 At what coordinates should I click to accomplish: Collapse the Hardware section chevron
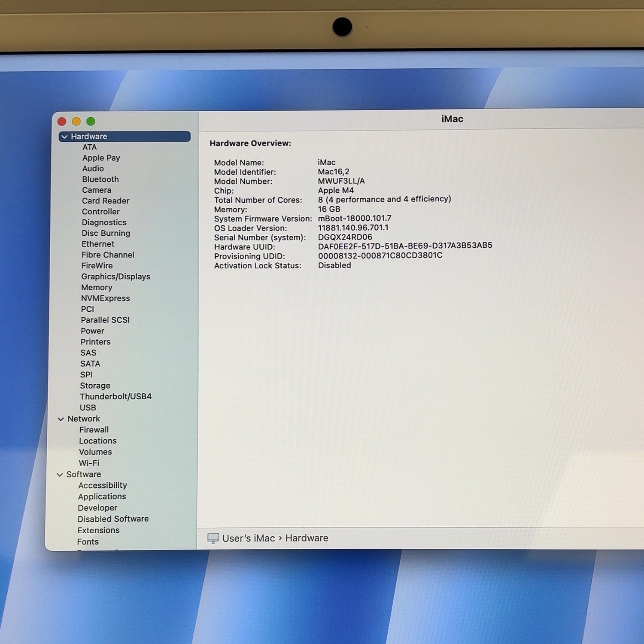64,137
